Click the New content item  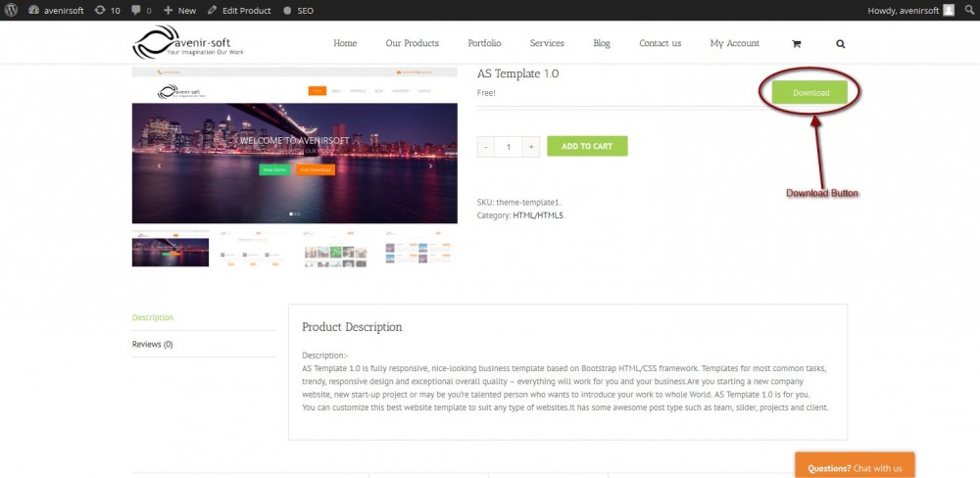coord(179,11)
